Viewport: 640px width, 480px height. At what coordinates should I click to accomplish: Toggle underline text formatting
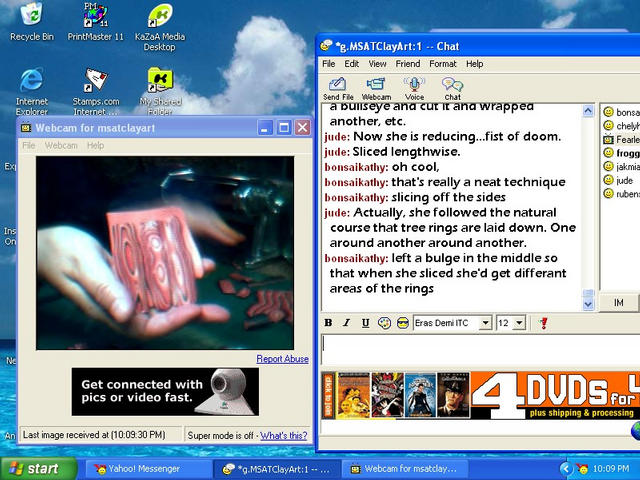pyautogui.click(x=365, y=323)
